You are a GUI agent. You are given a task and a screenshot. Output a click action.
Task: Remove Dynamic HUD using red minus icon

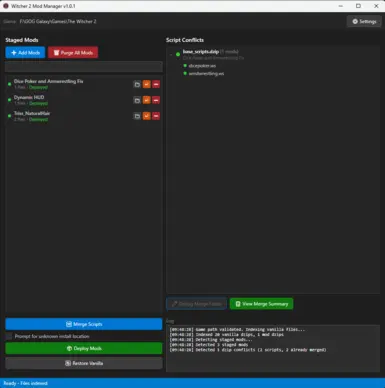click(x=156, y=100)
